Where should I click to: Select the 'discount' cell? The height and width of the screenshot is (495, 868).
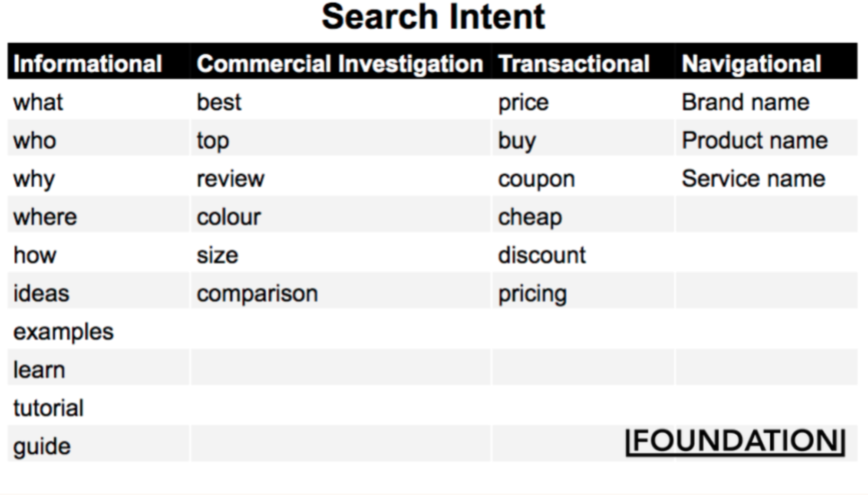coord(541,255)
